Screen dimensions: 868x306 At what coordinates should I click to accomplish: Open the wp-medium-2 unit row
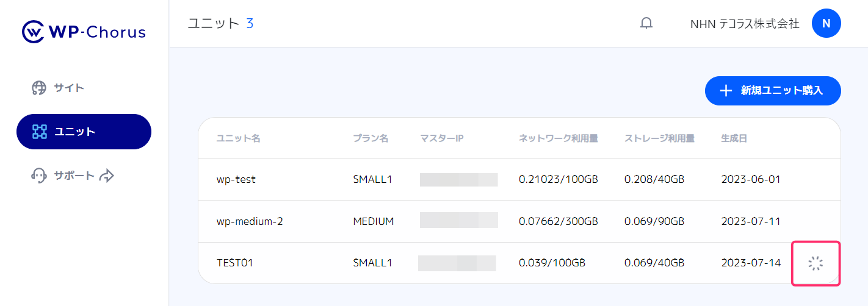250,221
